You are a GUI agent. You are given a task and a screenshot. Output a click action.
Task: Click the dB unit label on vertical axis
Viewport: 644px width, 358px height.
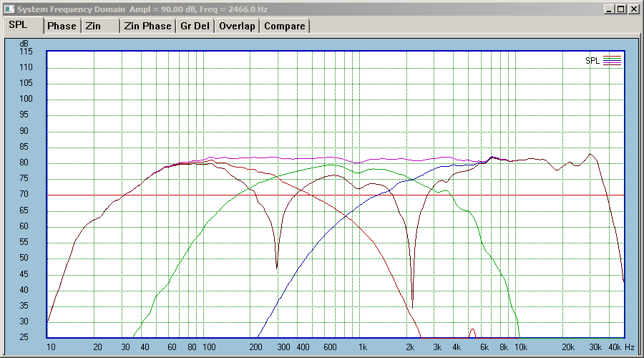pyautogui.click(x=24, y=44)
